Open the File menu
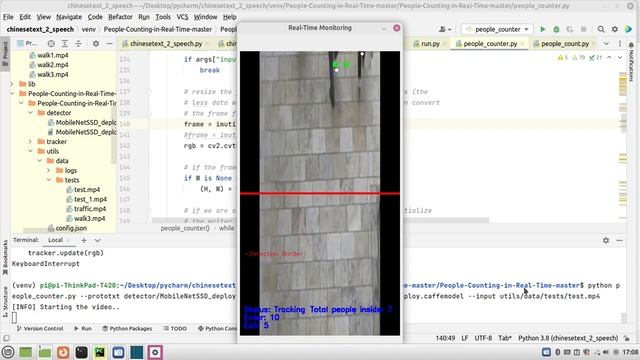640x360 pixels. point(8,17)
